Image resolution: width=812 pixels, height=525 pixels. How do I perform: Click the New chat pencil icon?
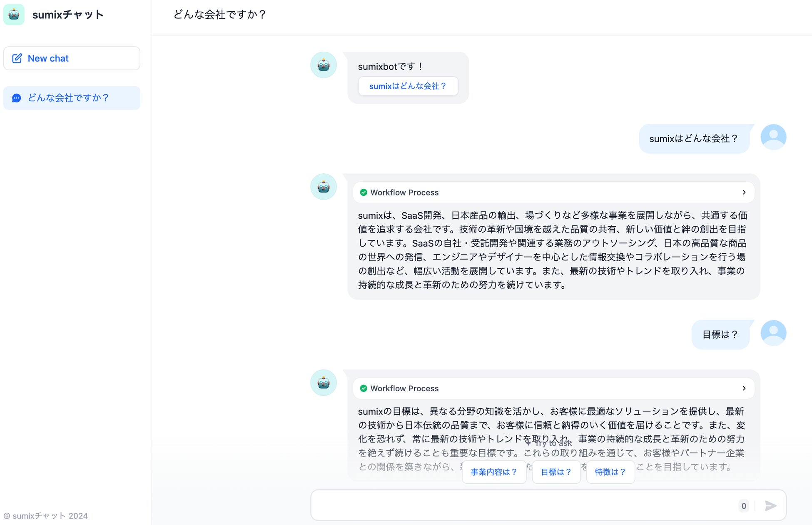[x=17, y=58]
